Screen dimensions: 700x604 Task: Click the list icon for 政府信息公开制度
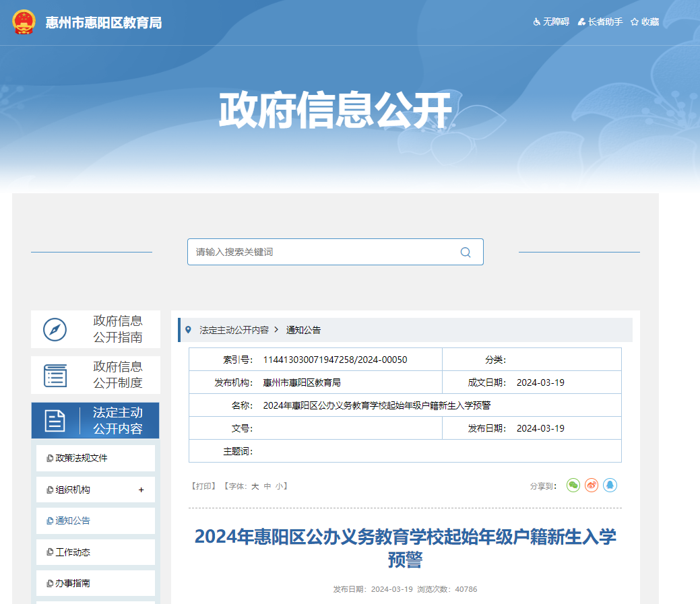click(55, 375)
